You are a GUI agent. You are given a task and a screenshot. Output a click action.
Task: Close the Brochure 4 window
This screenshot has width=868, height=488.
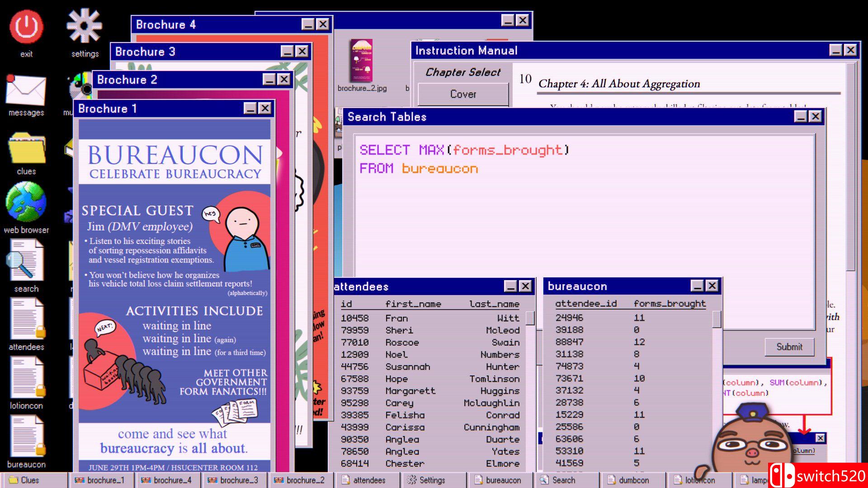coord(322,24)
